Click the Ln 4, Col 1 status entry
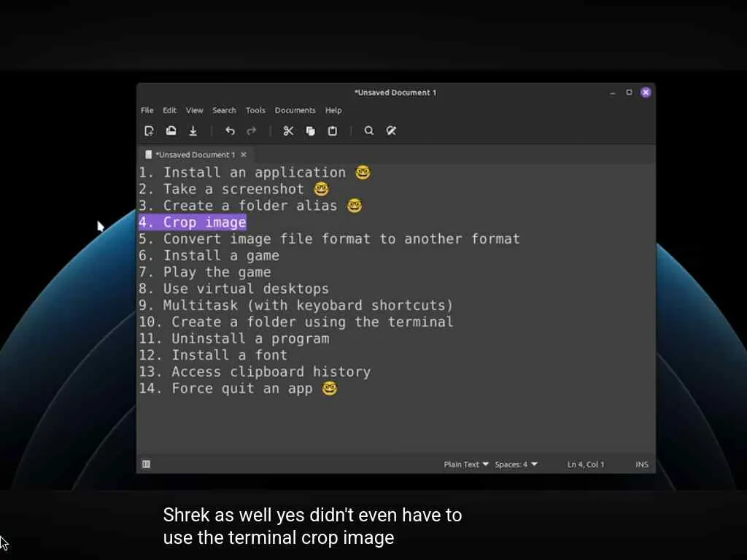Viewport: 747px width, 560px height. [586, 464]
